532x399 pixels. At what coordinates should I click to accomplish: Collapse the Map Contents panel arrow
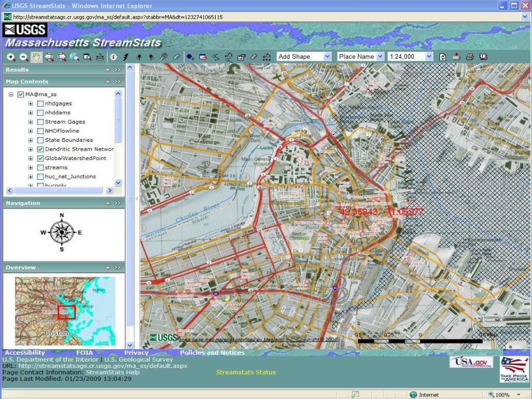(108, 82)
